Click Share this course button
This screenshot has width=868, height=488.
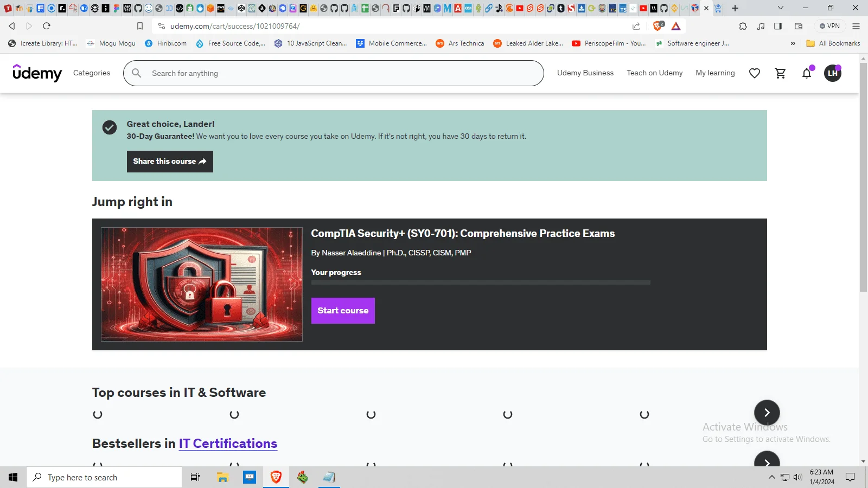pyautogui.click(x=170, y=162)
